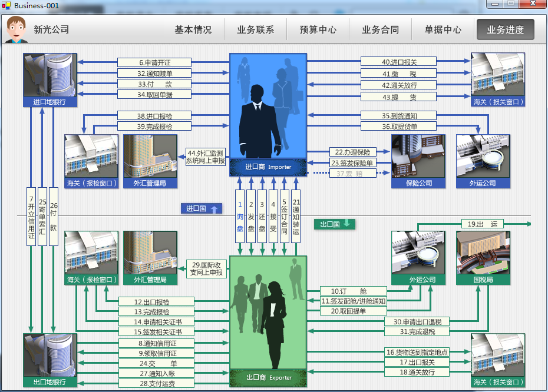
Task: Open step 44.外汇监测系统网上申报
Action: tap(205, 157)
